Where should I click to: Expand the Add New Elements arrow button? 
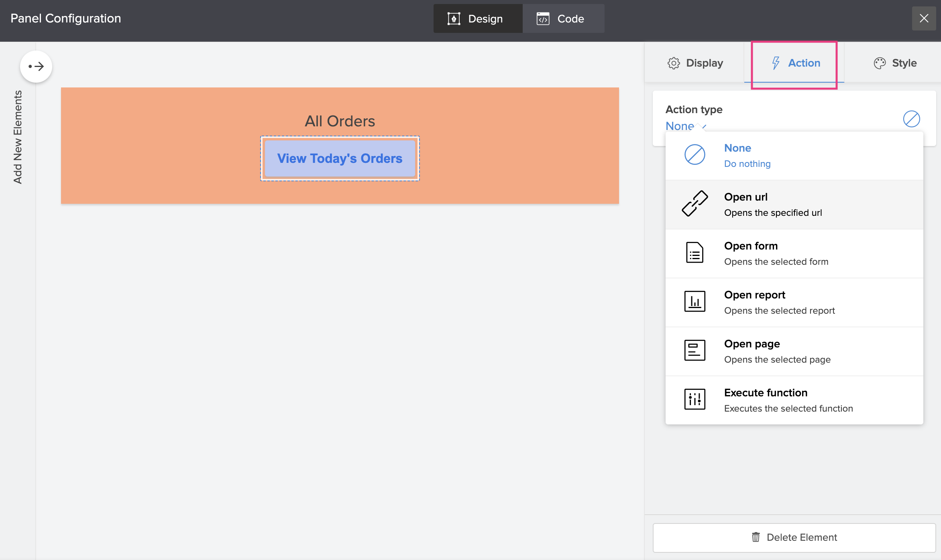pyautogui.click(x=36, y=67)
